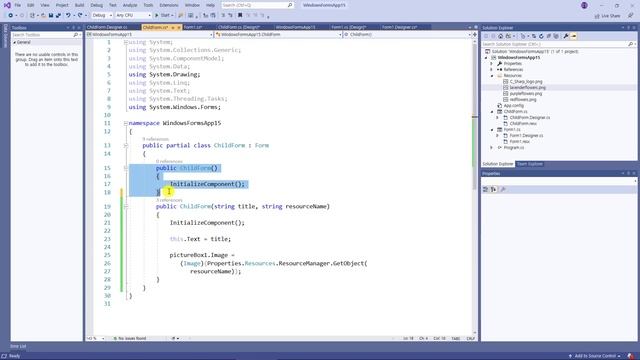Screen dimensions: 640x360
Task: Open the File menu
Action: pyautogui.click(x=18, y=5)
